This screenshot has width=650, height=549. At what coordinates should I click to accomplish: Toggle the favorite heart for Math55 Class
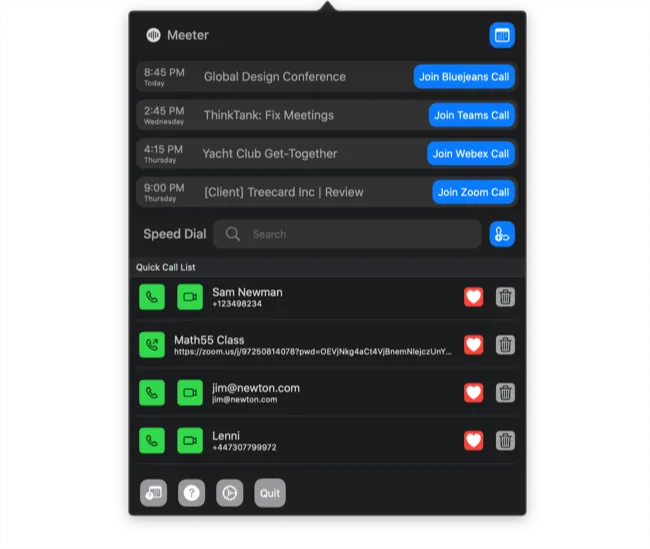point(473,345)
